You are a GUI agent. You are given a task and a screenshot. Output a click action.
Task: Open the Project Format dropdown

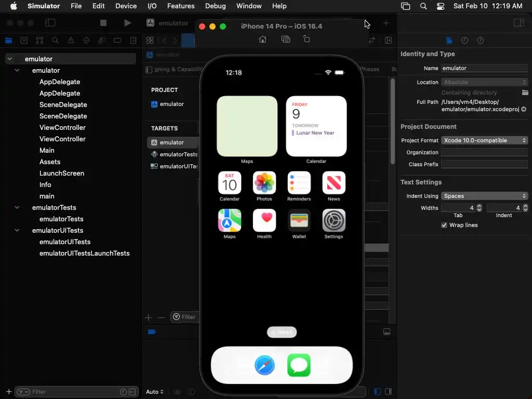tap(485, 140)
